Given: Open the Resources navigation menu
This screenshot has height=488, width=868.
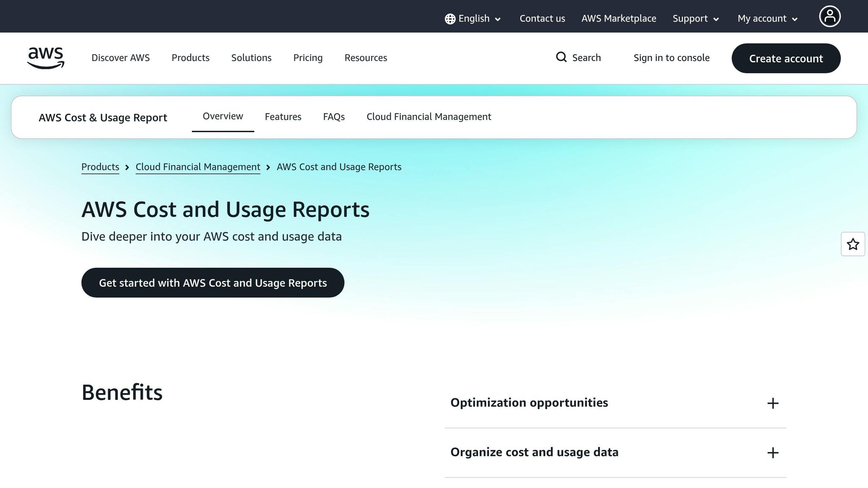Looking at the screenshot, I should (x=366, y=58).
